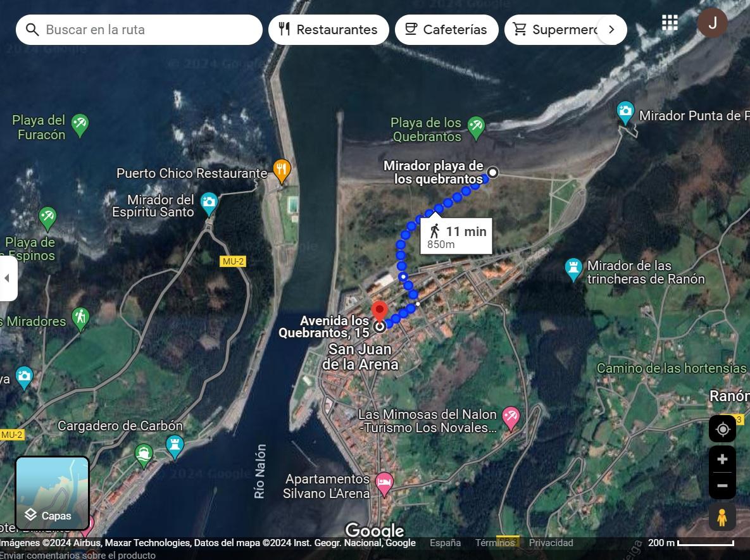This screenshot has width=750, height=560.
Task: Open the Privacidad link
Action: pyautogui.click(x=551, y=543)
